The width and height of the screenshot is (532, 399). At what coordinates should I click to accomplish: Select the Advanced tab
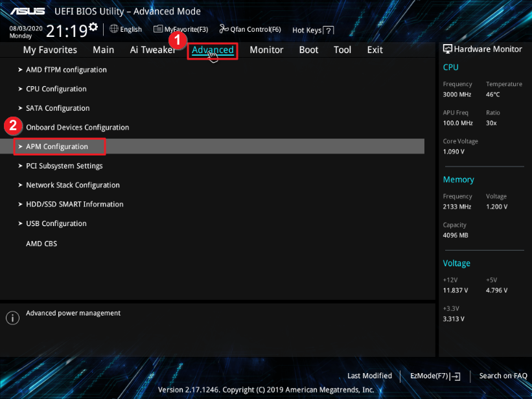[213, 50]
